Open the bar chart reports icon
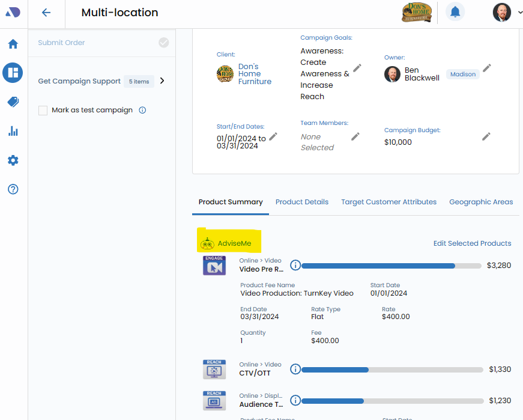Image resolution: width=523 pixels, height=420 pixels. click(x=13, y=131)
